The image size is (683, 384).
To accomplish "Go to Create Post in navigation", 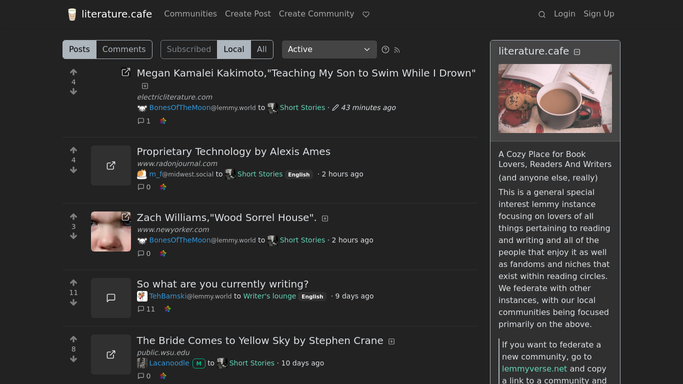I will click(x=247, y=14).
